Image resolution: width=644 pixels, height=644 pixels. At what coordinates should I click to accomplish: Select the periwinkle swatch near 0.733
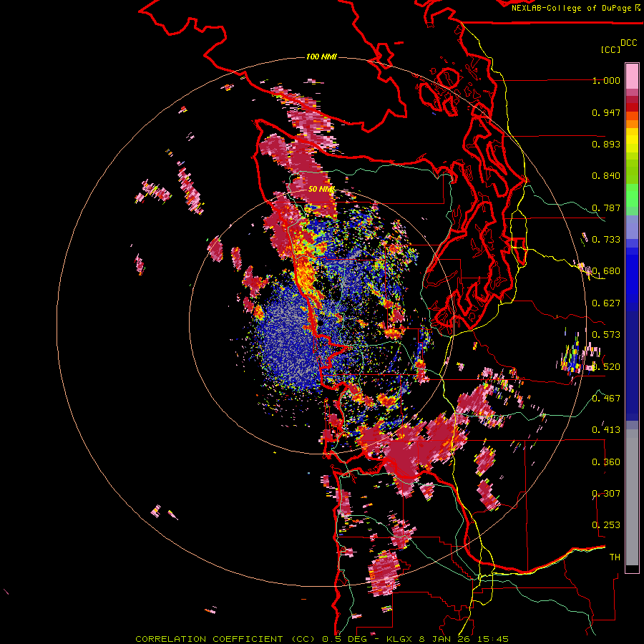pyautogui.click(x=632, y=227)
